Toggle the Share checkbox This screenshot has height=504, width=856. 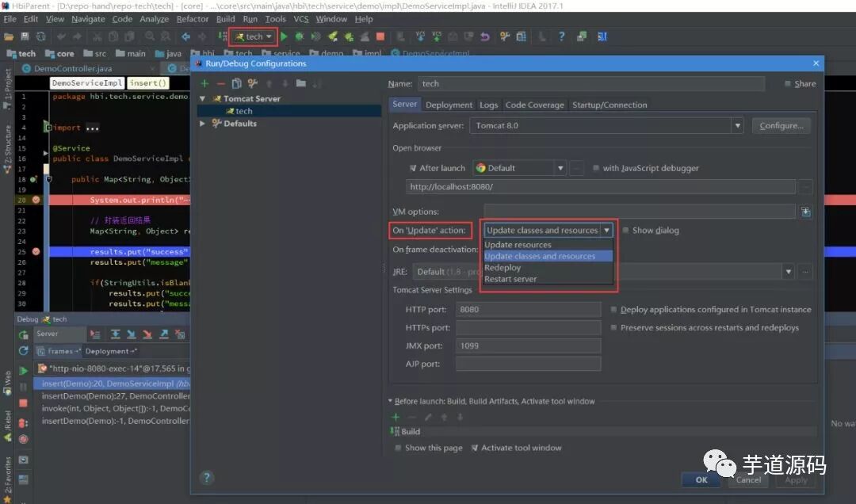[788, 83]
